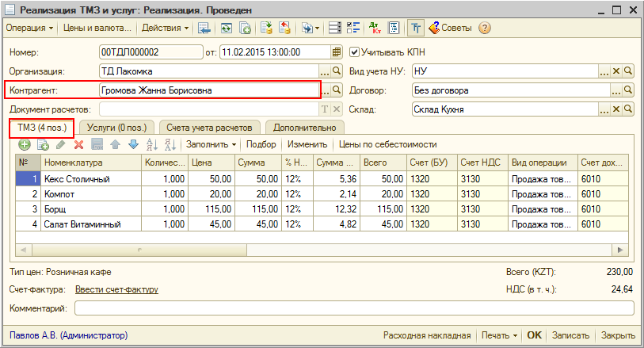Screen dimensions: 644x348
Task: Click magnifier icon next to Контрагент field
Action: (x=337, y=90)
